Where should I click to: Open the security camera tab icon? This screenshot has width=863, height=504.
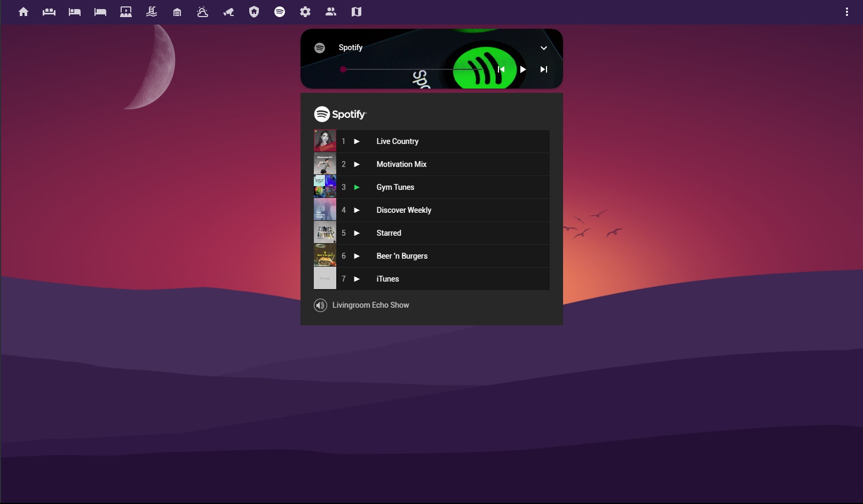coord(228,12)
